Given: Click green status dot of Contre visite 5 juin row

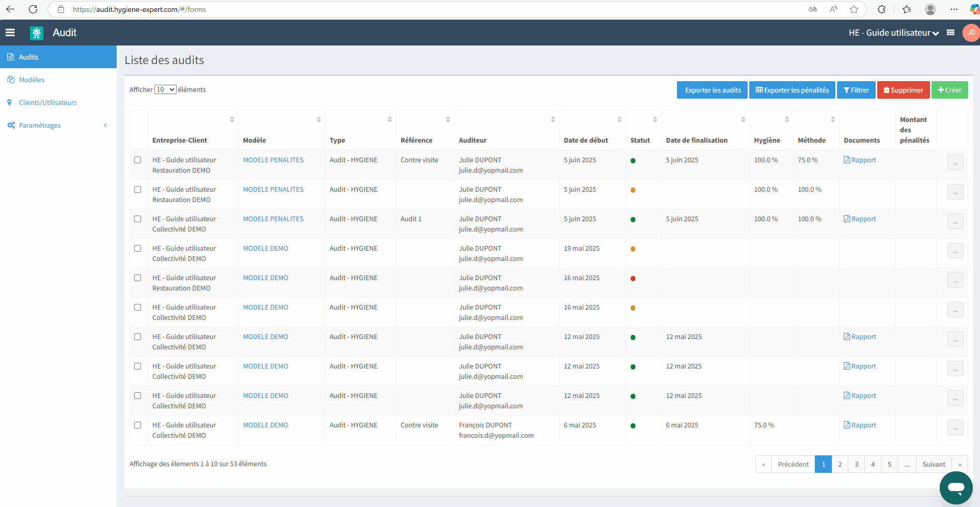Looking at the screenshot, I should click(633, 161).
